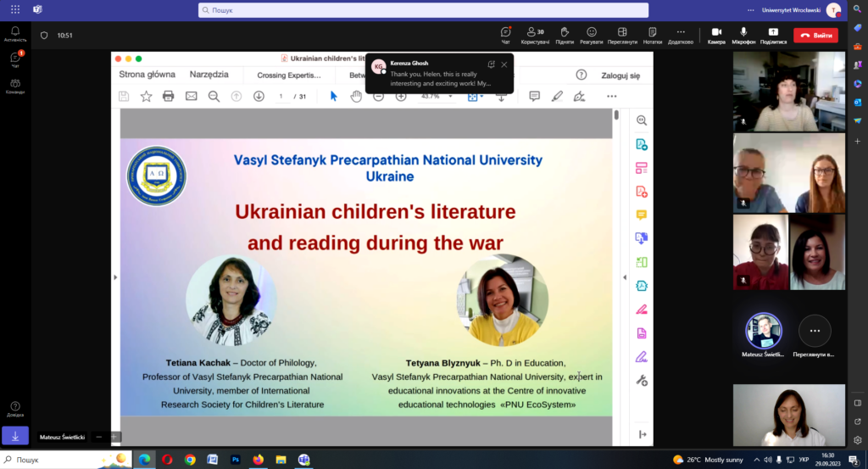868x469 pixels.
Task: Click the print icon in PDF toolbar
Action: 168,97
